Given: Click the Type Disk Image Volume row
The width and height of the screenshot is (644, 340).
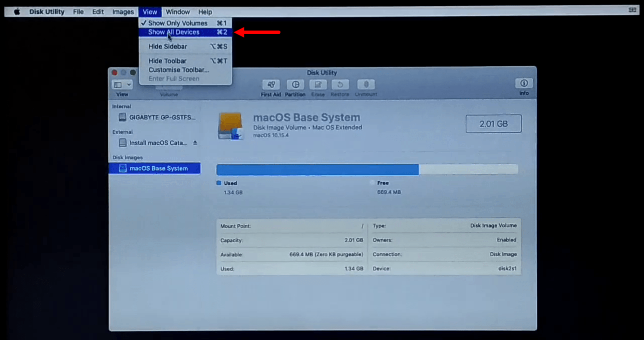Looking at the screenshot, I should (445, 226).
